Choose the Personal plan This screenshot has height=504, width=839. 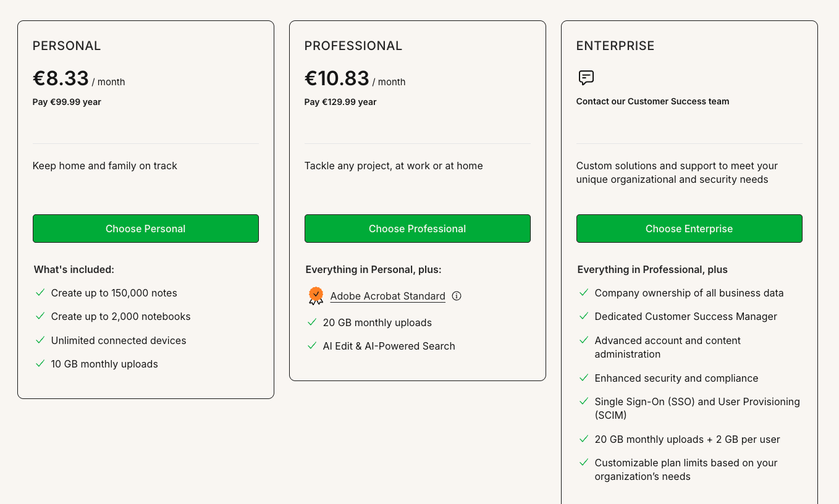click(x=146, y=229)
